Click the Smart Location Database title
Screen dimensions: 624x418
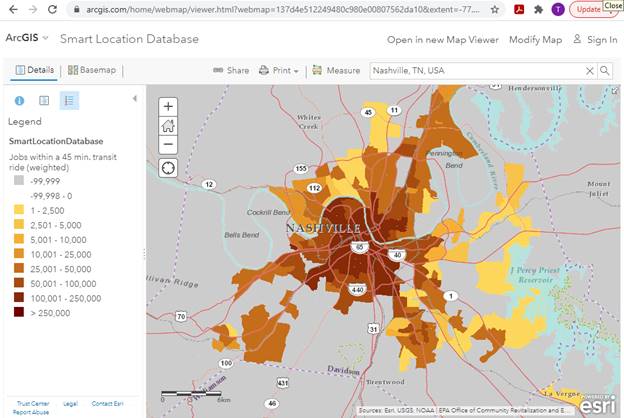[x=129, y=39]
